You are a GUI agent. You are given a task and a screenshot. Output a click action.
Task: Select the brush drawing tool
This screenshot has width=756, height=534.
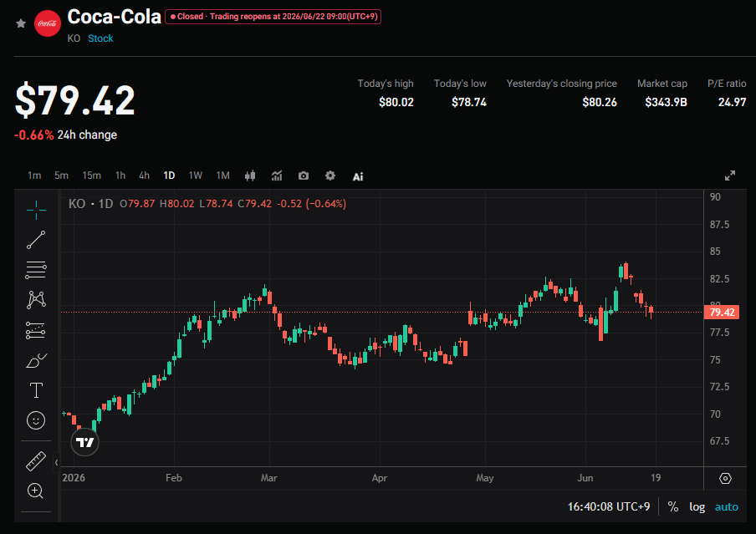click(x=36, y=360)
